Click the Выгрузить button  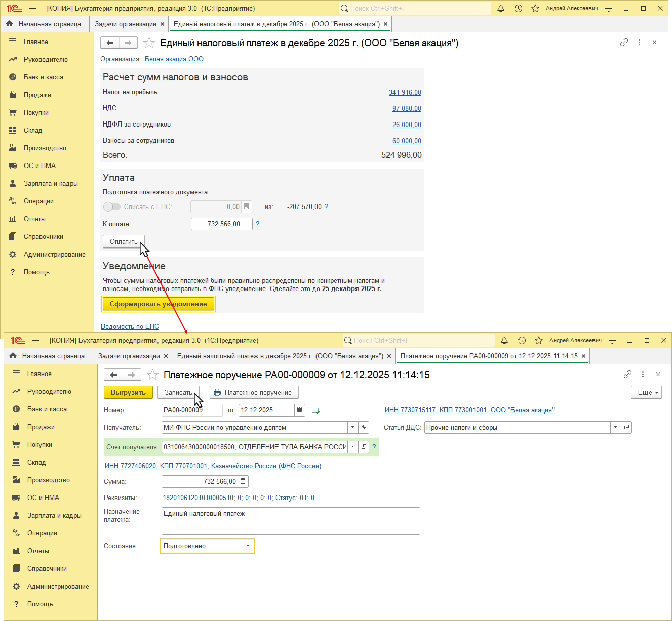click(128, 392)
